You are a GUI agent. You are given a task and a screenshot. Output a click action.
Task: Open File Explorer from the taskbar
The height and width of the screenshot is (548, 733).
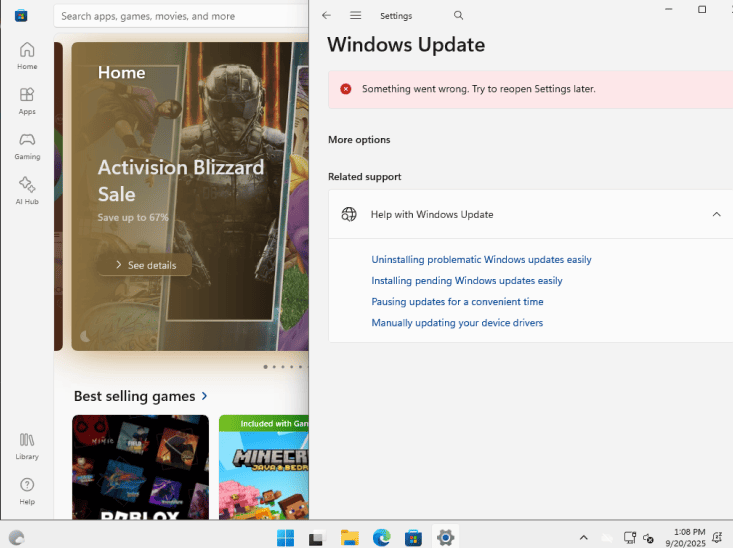(350, 538)
